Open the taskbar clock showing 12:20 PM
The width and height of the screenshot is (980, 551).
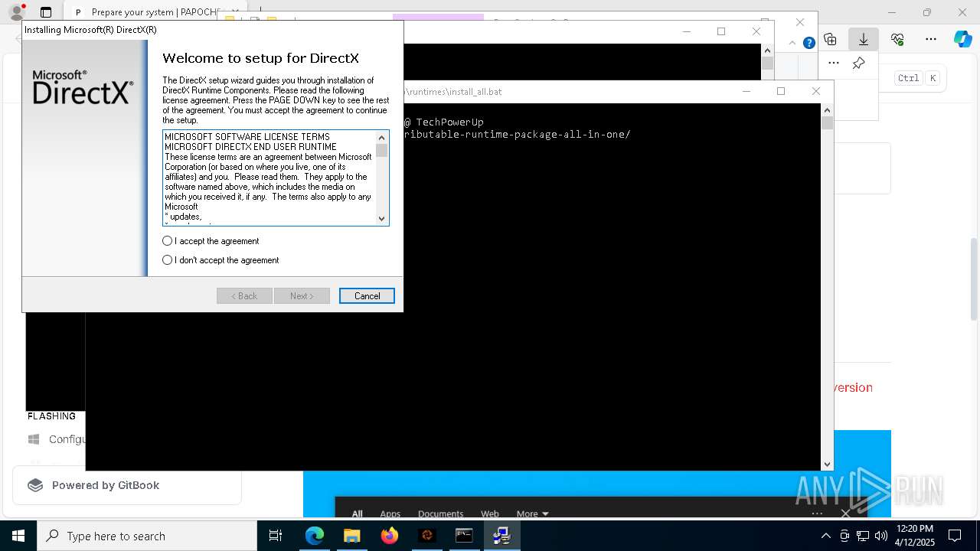tap(914, 536)
